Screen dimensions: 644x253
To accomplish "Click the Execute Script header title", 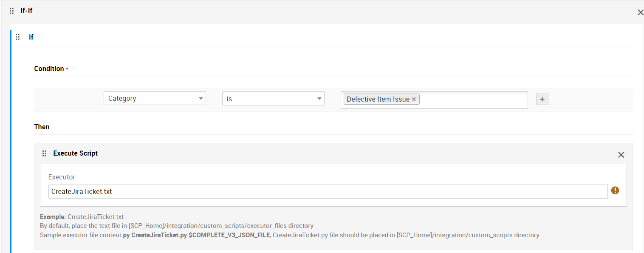I will pyautogui.click(x=75, y=153).
